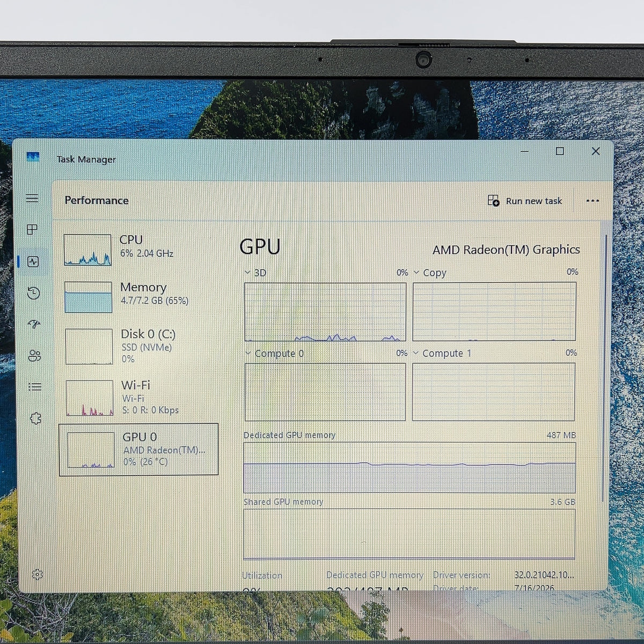The image size is (644, 644).
Task: Select the CPU performance entry
Action: 138,250
